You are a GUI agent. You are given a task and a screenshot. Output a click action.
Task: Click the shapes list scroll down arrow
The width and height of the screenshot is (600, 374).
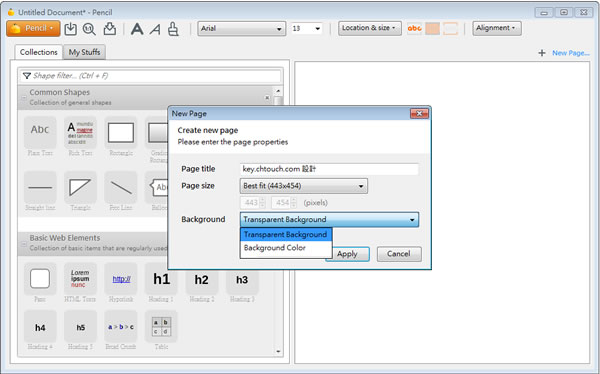tap(278, 351)
